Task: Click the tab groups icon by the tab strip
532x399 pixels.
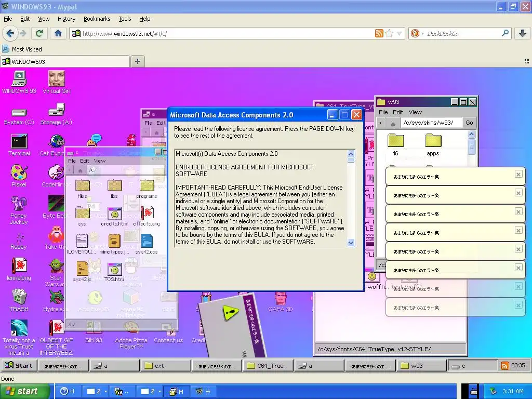Action: [527, 61]
